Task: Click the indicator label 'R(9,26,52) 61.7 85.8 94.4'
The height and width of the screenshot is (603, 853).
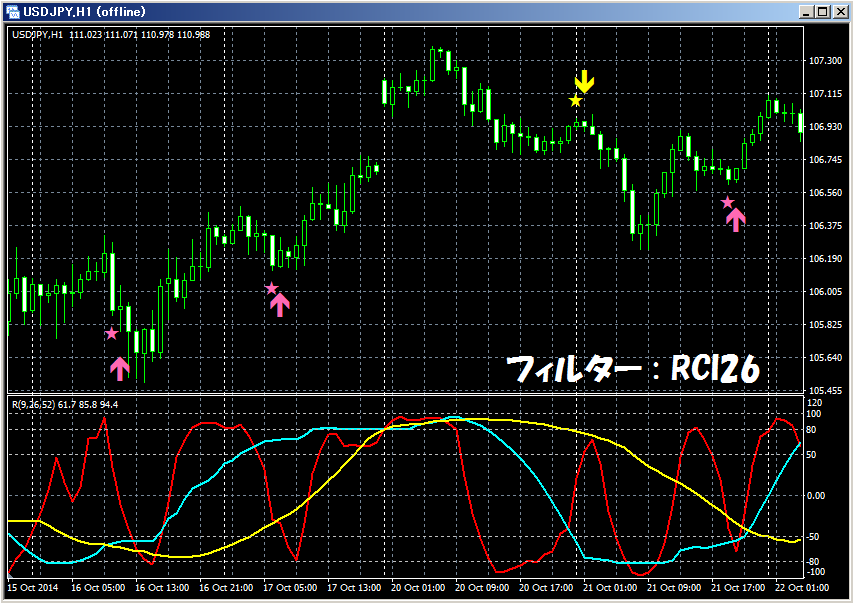Action: click(x=65, y=404)
